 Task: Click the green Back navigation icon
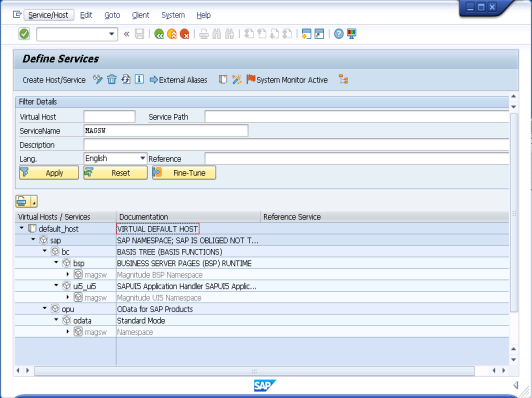coord(159,34)
